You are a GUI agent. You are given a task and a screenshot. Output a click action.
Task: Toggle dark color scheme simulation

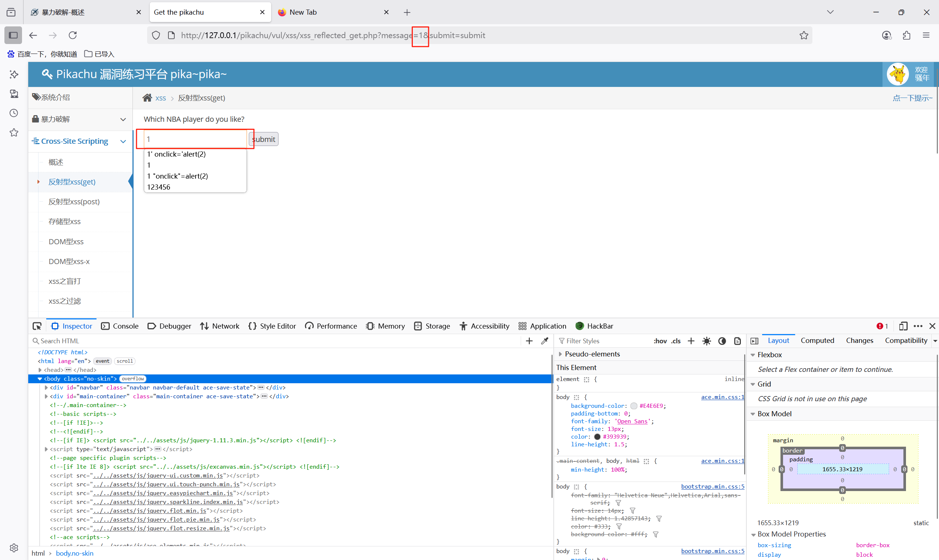click(x=722, y=341)
